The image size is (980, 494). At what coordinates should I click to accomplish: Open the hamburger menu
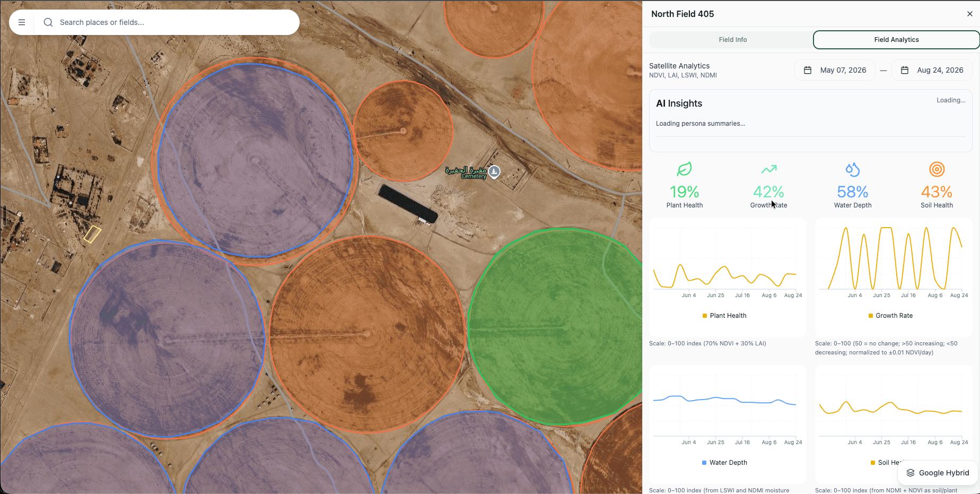coord(22,22)
